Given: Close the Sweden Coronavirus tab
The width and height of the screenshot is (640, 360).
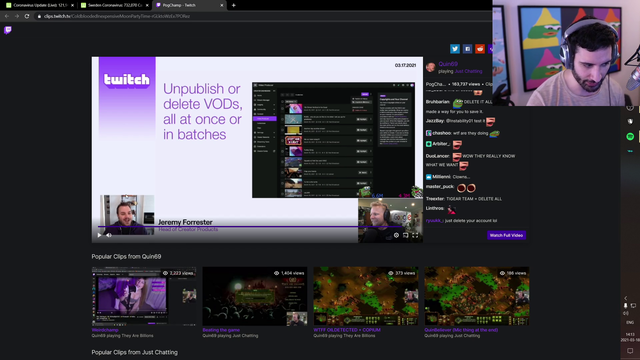Looking at the screenshot, I should pos(147,5).
